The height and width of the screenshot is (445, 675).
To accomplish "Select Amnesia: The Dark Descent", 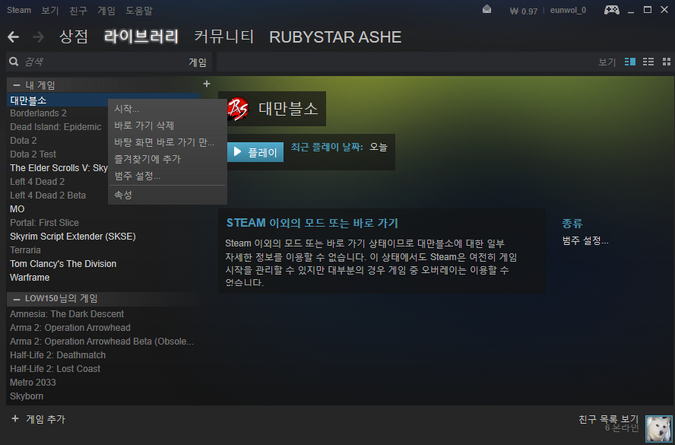I will pos(67,314).
